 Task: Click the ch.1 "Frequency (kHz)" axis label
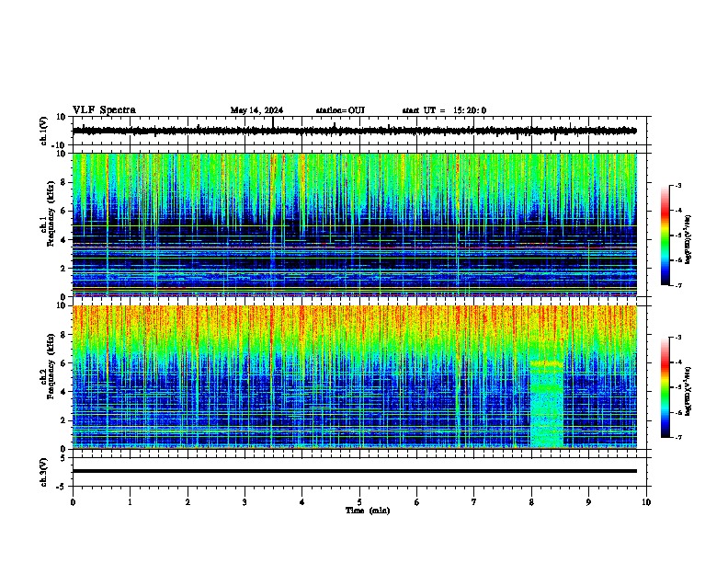[x=51, y=213]
